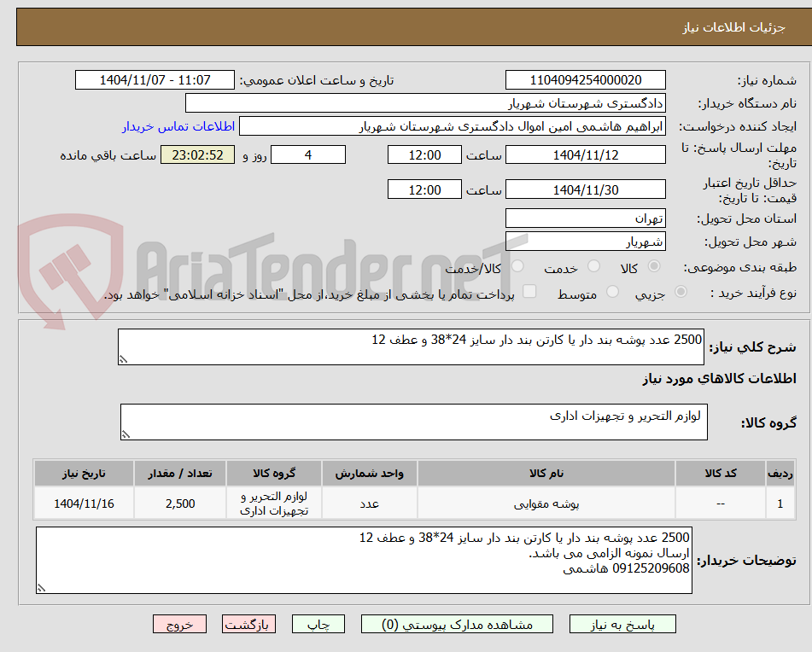Click the buyer name field دادگستری شهرستان شهریار

coord(425,103)
